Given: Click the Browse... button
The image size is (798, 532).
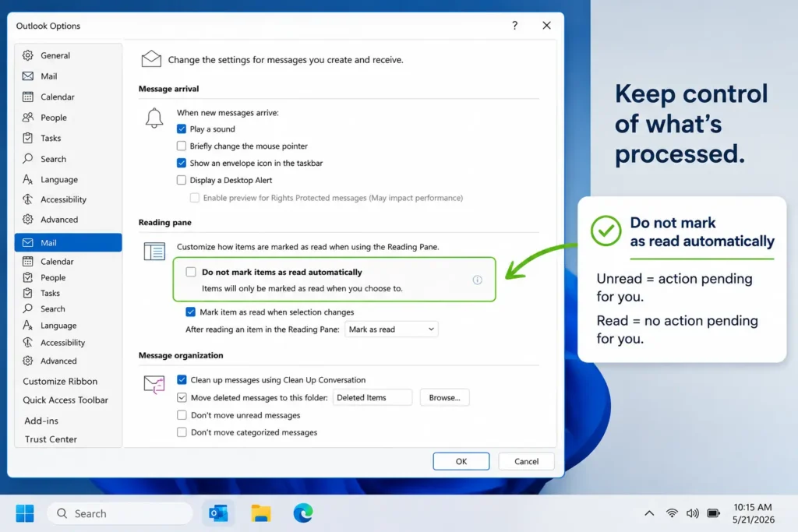Looking at the screenshot, I should (444, 397).
